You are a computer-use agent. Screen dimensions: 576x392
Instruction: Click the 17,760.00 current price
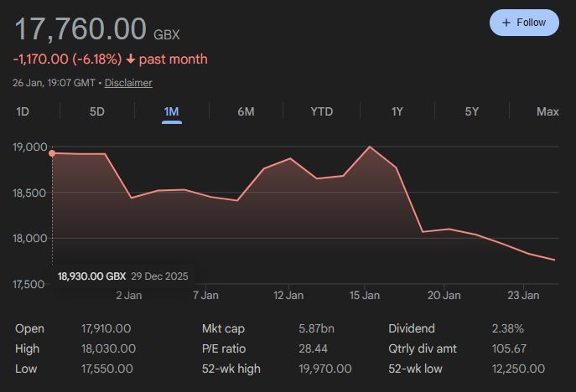(80, 29)
